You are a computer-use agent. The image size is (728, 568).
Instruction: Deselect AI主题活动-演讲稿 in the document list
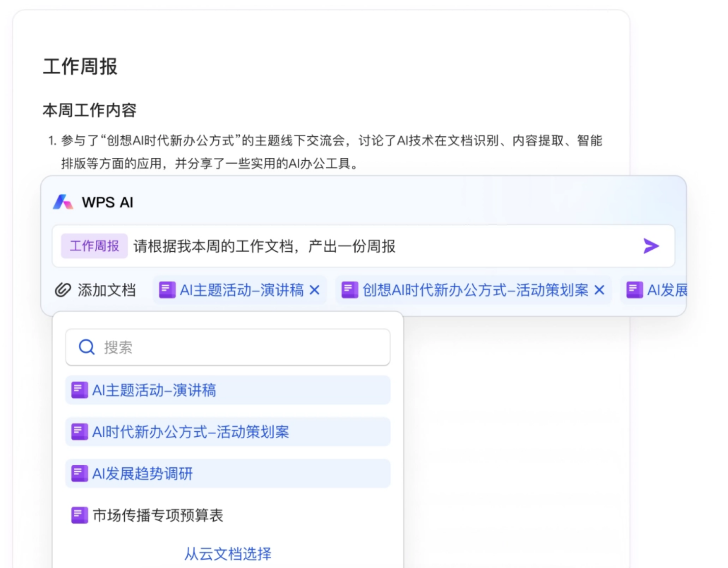228,390
